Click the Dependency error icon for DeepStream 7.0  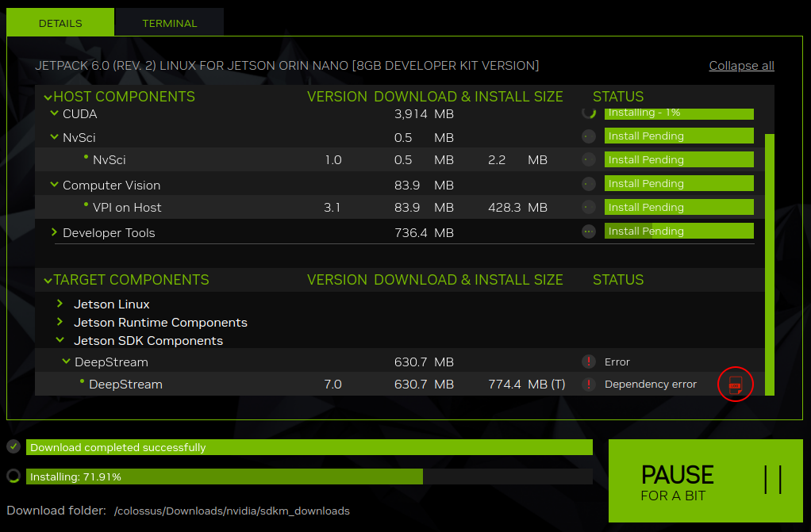[x=588, y=385]
